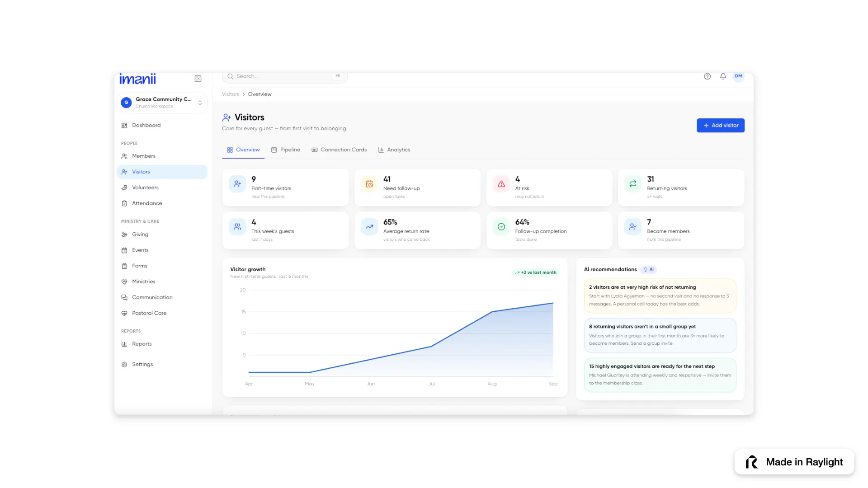
Task: Open Giving in the sidebar
Action: pos(162,234)
